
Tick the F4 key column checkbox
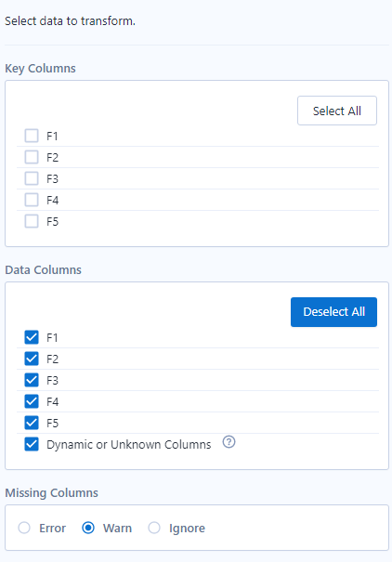click(x=32, y=200)
